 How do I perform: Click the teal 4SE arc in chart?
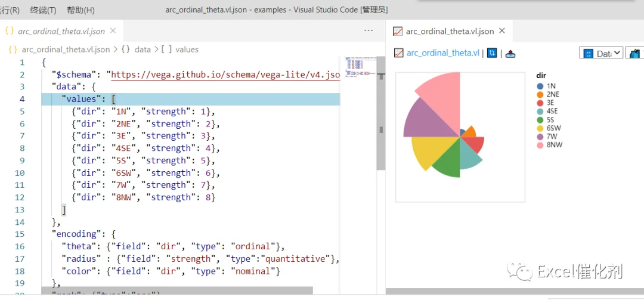pyautogui.click(x=468, y=156)
